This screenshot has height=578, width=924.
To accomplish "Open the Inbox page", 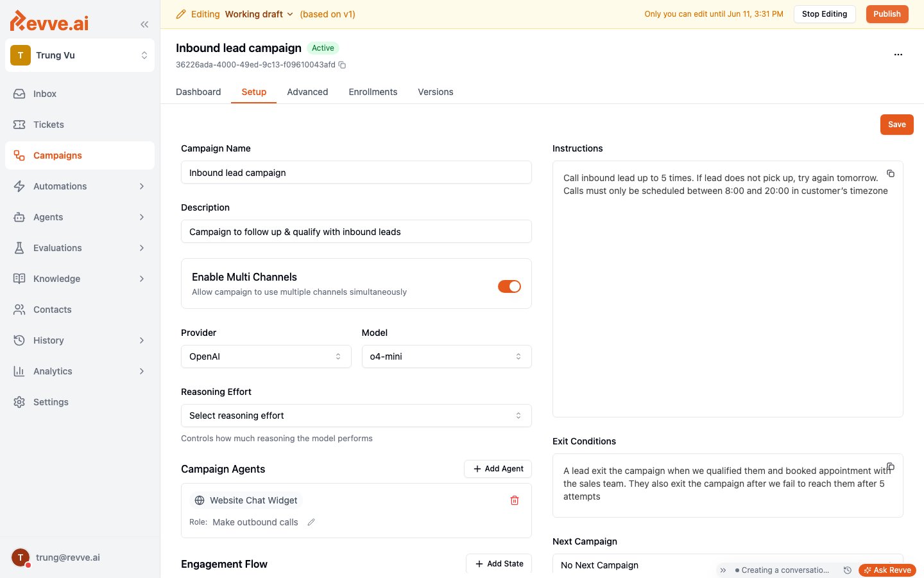I will click(x=80, y=94).
